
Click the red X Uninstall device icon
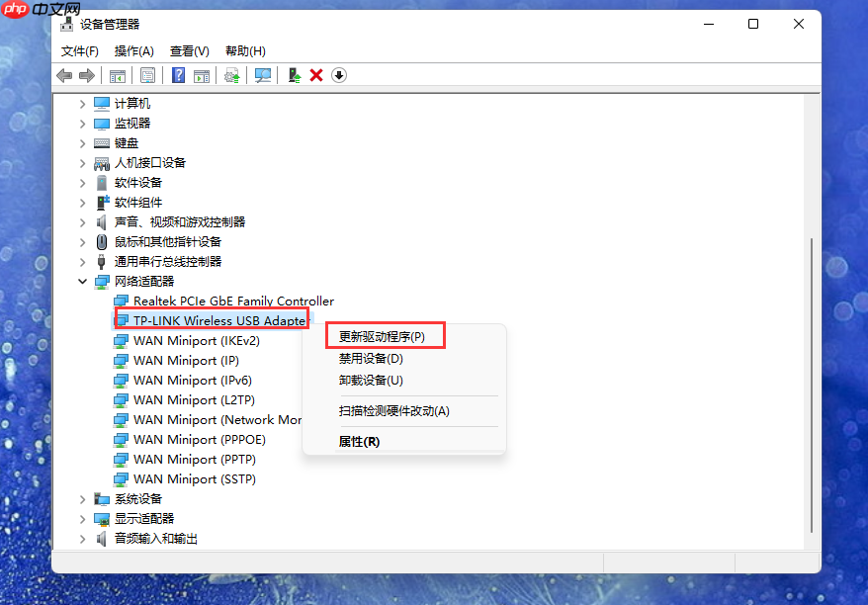(x=314, y=74)
